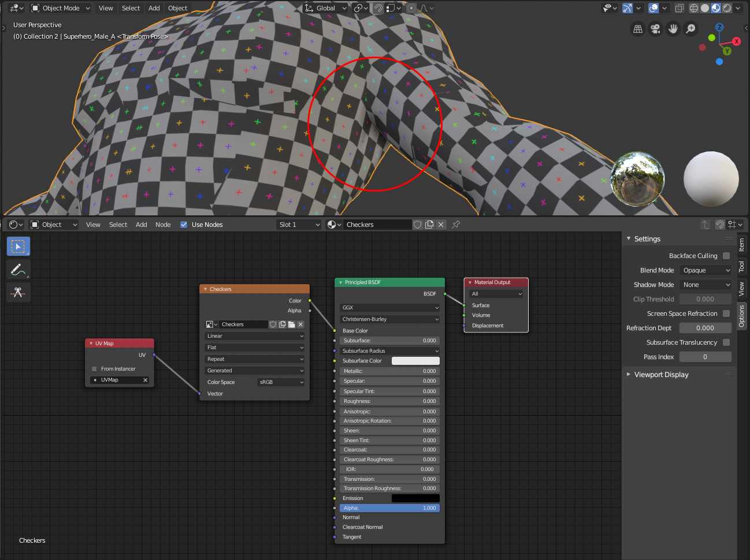Viewport: 750px width, 560px height.
Task: Unlink the Checkers material with the X button
Action: (441, 225)
